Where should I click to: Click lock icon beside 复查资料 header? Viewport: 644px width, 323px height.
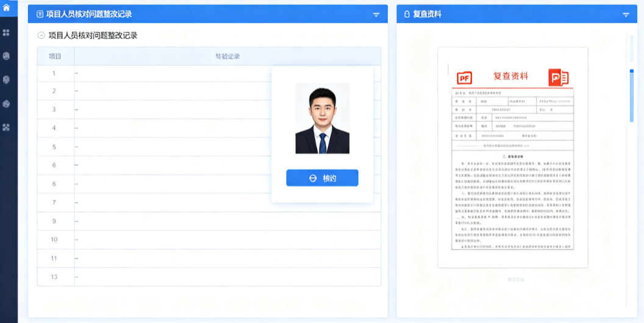pos(407,15)
